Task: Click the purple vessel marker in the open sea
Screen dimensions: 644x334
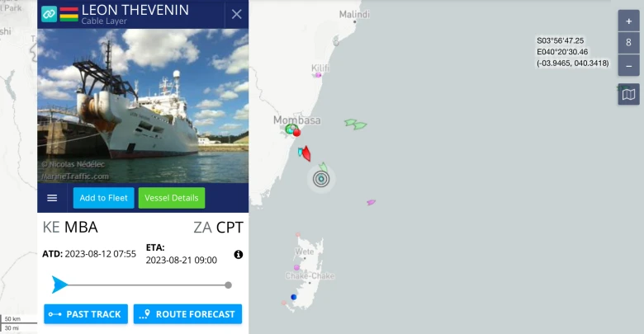Action: pyautogui.click(x=371, y=202)
